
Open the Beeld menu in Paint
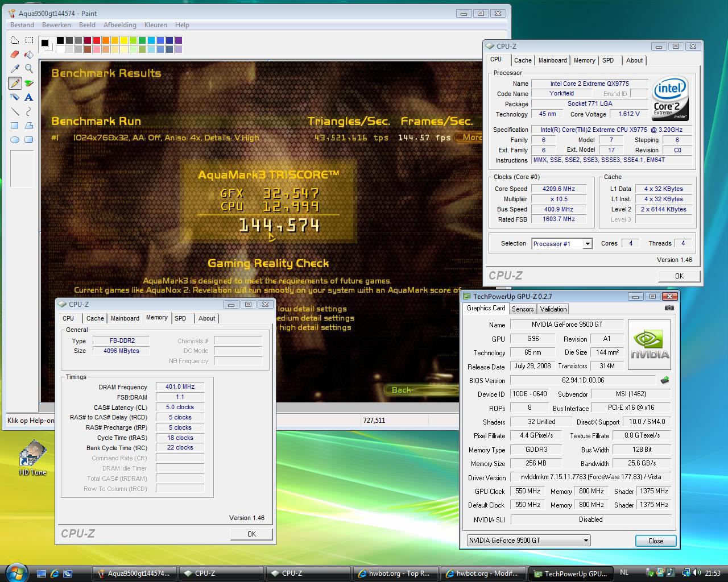click(x=87, y=25)
